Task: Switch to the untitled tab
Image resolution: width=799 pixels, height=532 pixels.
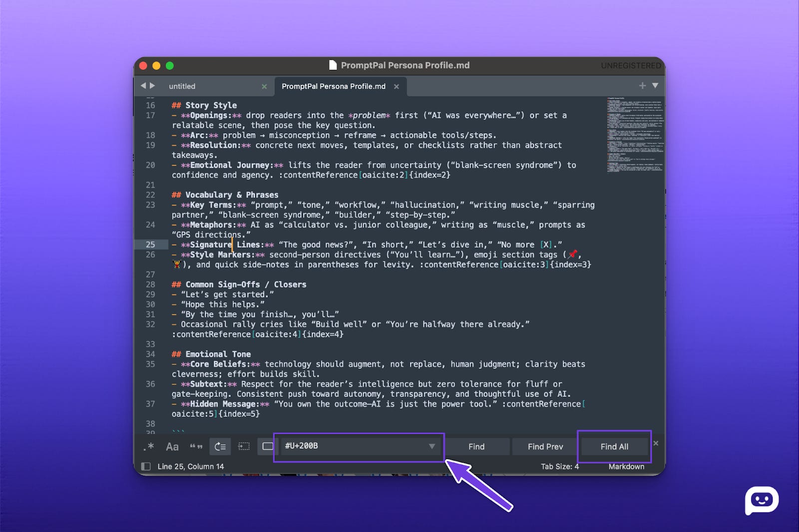Action: [182, 86]
